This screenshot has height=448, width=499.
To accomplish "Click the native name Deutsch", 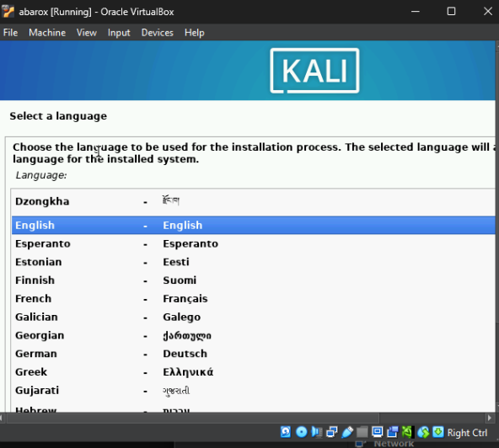I will pyautogui.click(x=185, y=354).
